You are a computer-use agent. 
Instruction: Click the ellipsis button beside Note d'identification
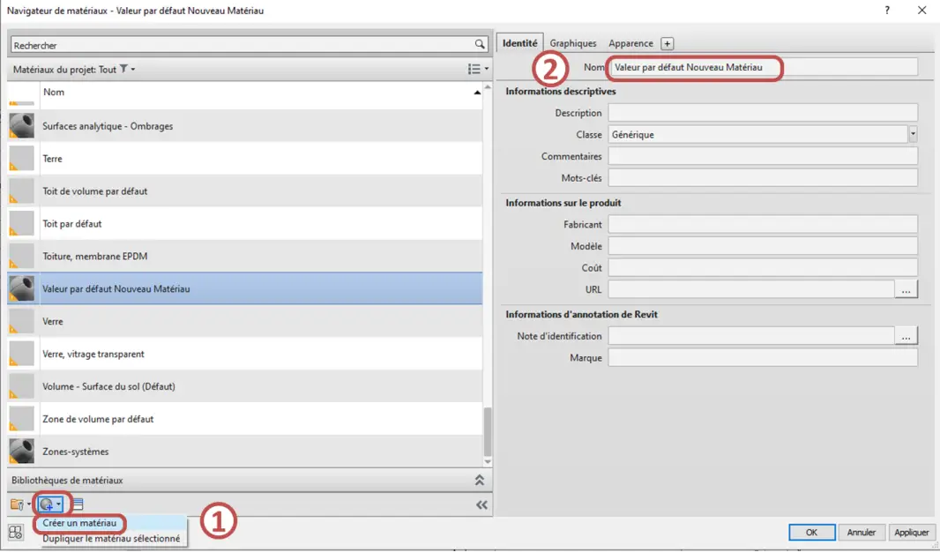906,336
